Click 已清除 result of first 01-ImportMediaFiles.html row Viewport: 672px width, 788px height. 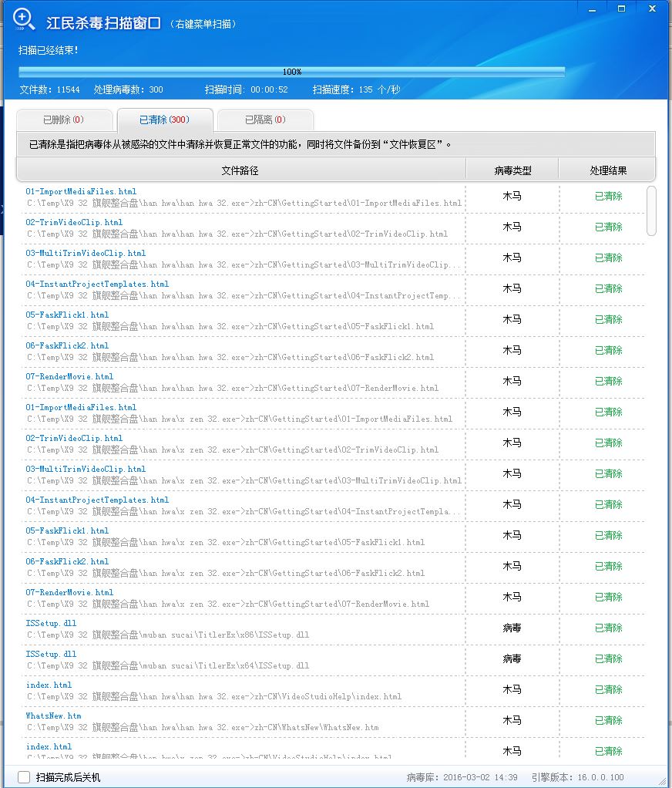[608, 197]
